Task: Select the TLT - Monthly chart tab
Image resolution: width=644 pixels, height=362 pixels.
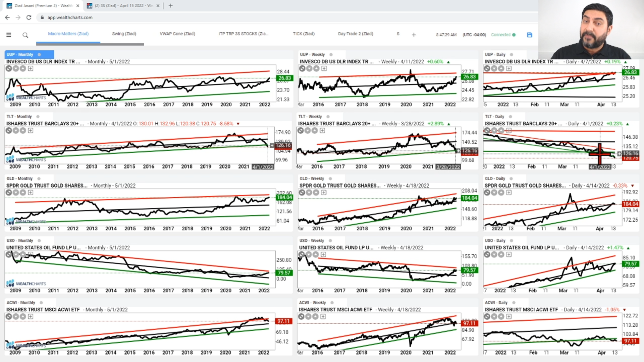Action: (x=19, y=117)
